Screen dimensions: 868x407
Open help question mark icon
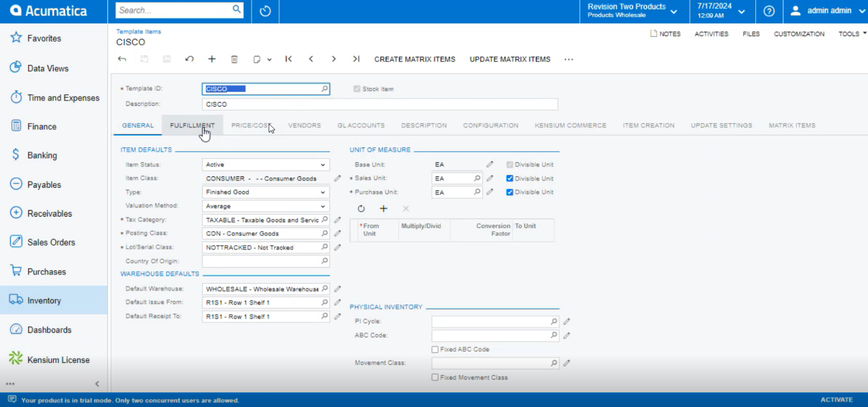pyautogui.click(x=769, y=11)
